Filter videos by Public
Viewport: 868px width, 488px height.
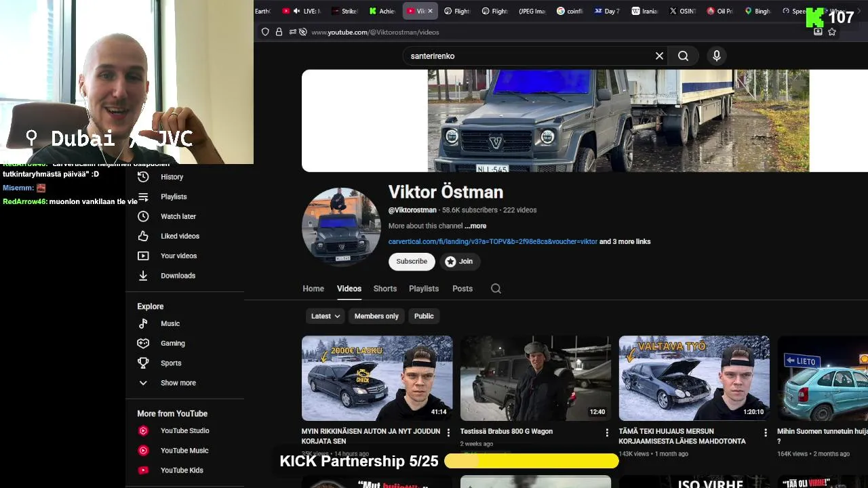pos(424,316)
